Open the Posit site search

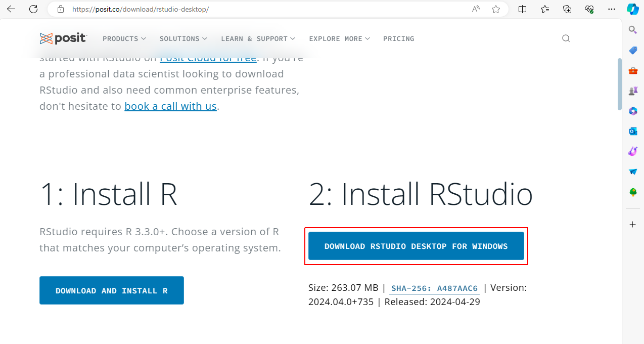(x=566, y=38)
